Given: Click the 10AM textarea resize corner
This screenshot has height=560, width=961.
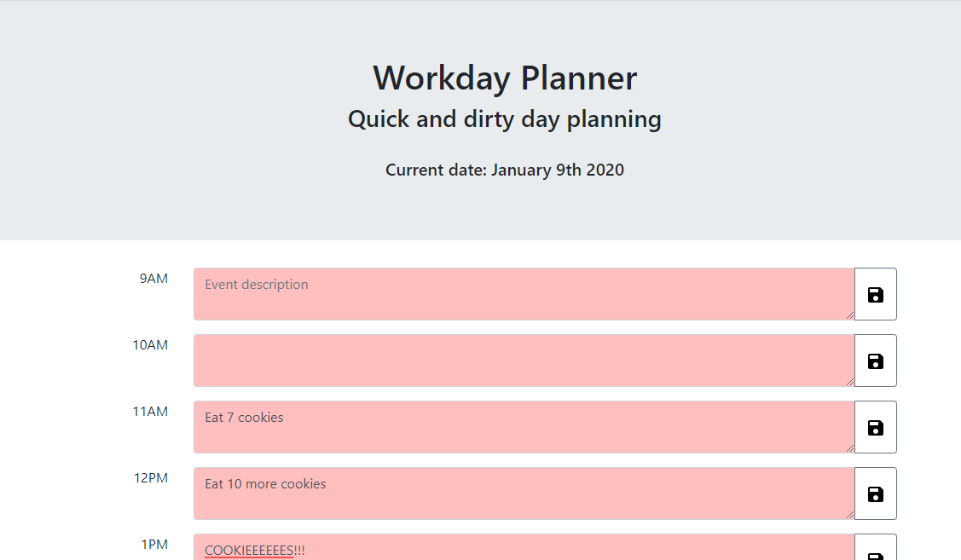Looking at the screenshot, I should coord(849,382).
